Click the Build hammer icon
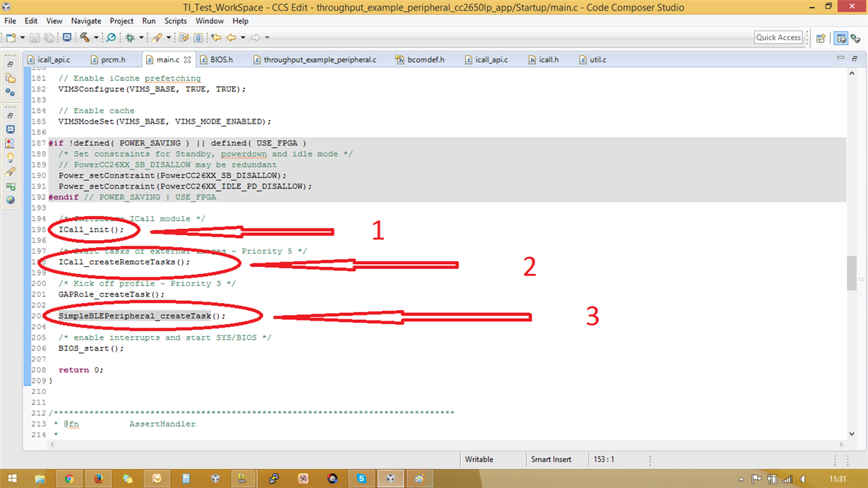Image resolution: width=868 pixels, height=488 pixels. [85, 37]
